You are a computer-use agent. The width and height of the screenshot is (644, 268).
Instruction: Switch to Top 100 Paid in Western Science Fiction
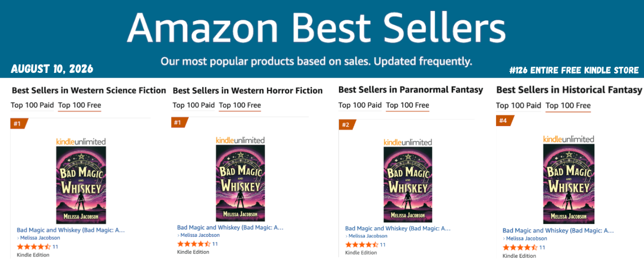[32, 105]
